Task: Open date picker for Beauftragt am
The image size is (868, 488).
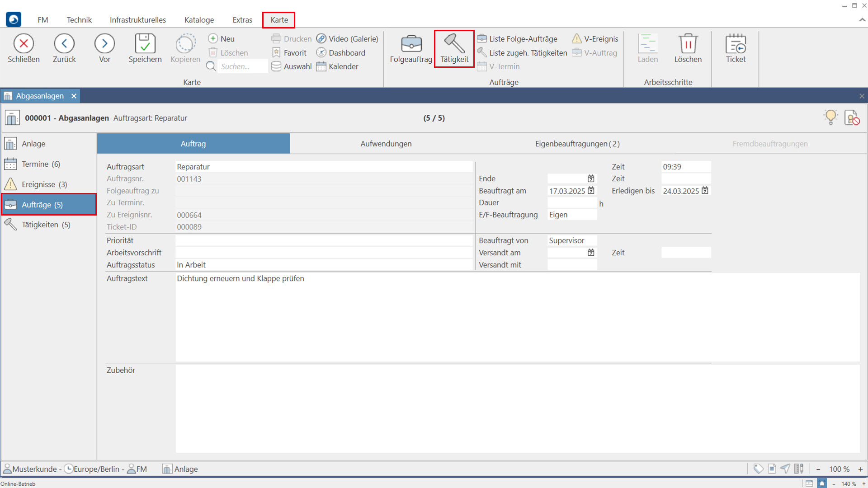Action: pyautogui.click(x=591, y=191)
